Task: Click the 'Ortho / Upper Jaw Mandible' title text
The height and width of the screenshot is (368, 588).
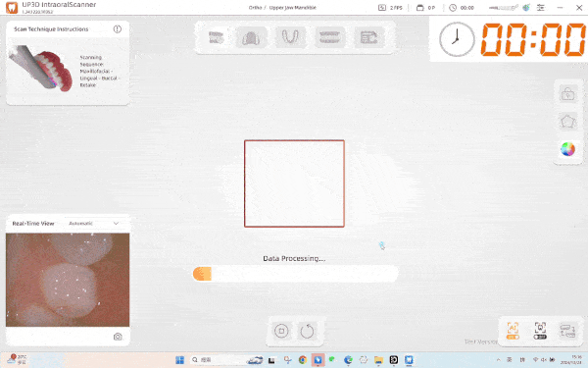Action: 282,8
